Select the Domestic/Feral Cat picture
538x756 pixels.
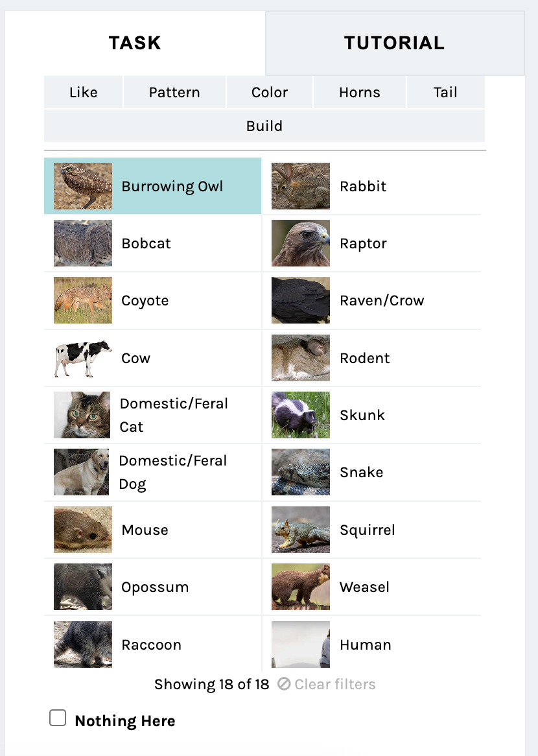pos(82,415)
